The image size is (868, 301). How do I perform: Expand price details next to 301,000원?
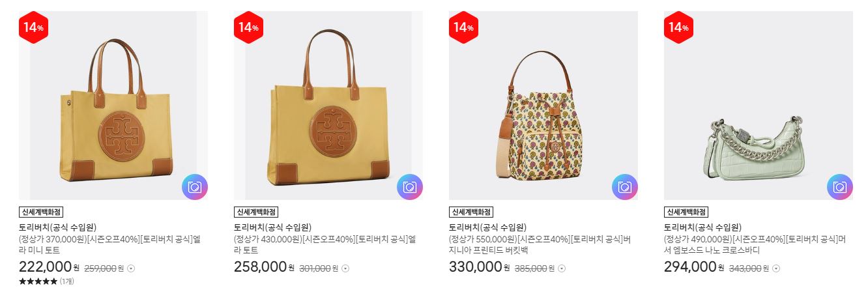tap(345, 268)
